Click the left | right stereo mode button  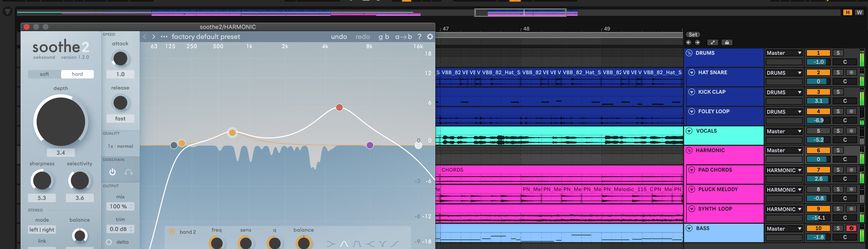point(42,230)
